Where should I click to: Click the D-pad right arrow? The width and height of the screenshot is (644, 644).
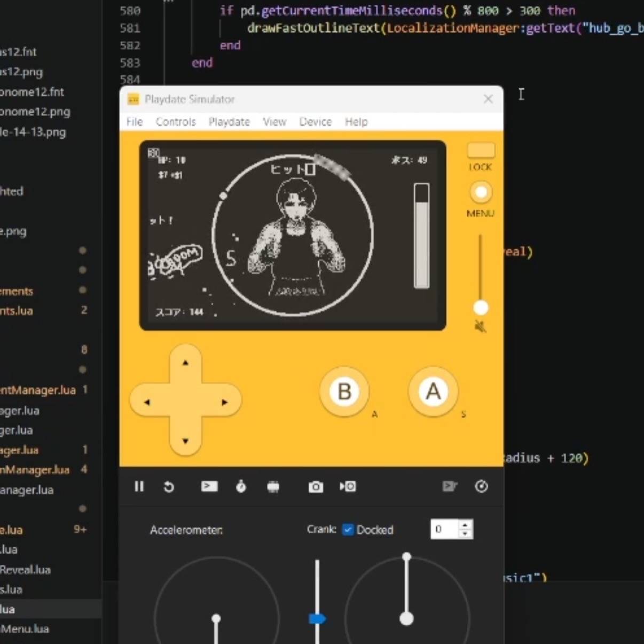(225, 402)
